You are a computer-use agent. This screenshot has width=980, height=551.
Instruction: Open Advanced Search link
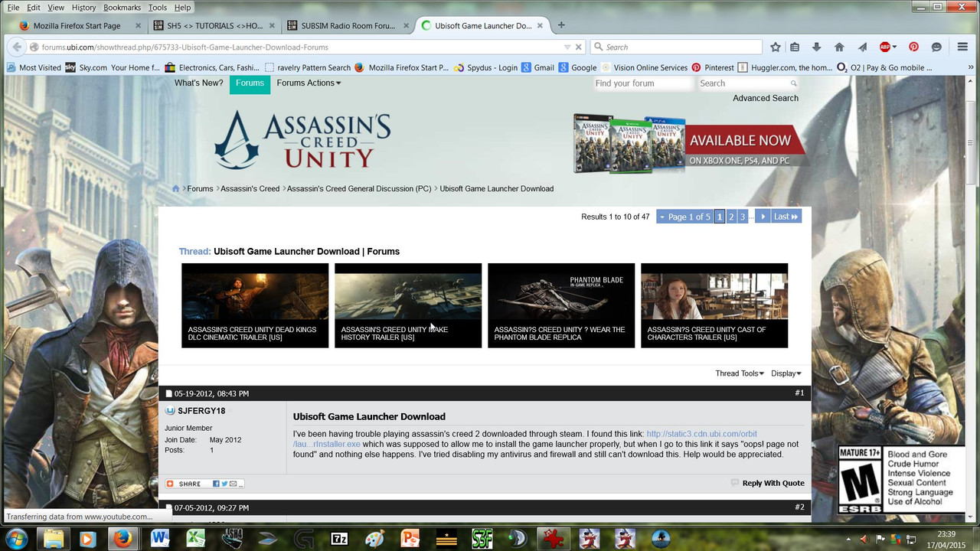click(766, 98)
